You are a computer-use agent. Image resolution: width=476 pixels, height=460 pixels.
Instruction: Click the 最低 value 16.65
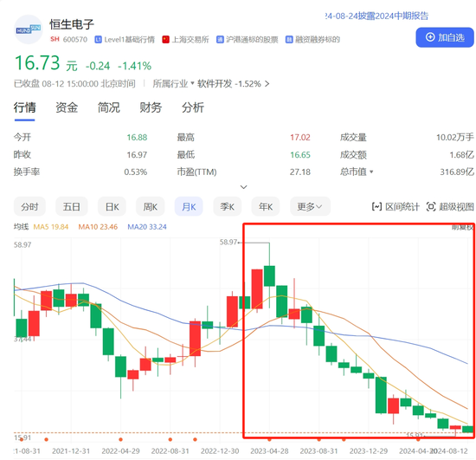tap(300, 155)
